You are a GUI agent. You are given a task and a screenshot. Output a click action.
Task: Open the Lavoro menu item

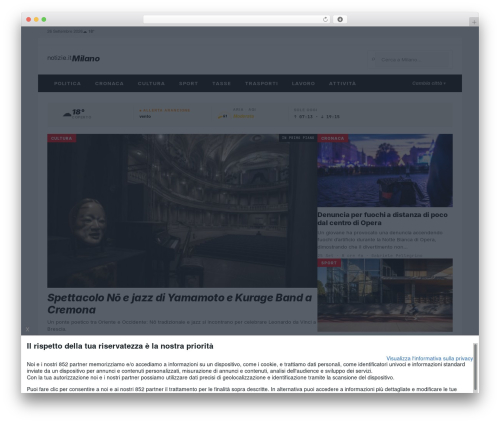(x=303, y=83)
